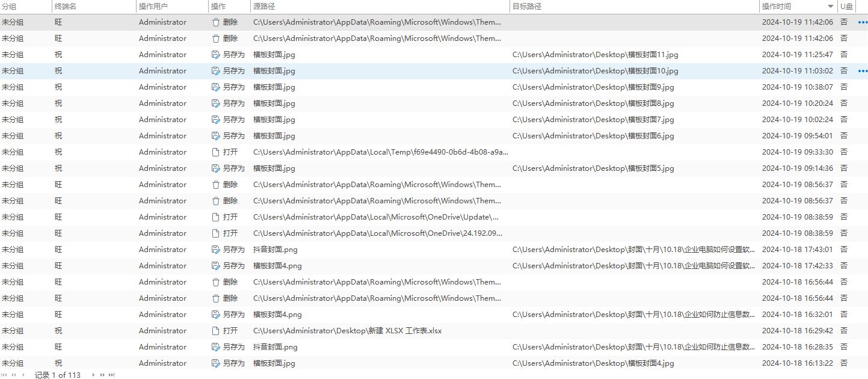Image resolution: width=868 pixels, height=379 pixels.
Task: Click the save-as icon in the 09:14:36 row
Action: pos(216,168)
